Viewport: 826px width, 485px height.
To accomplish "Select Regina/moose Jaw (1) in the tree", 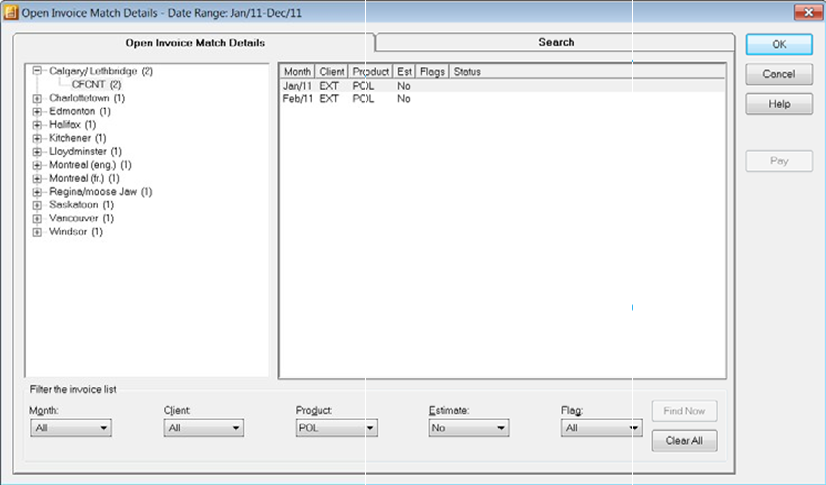I will click(101, 192).
